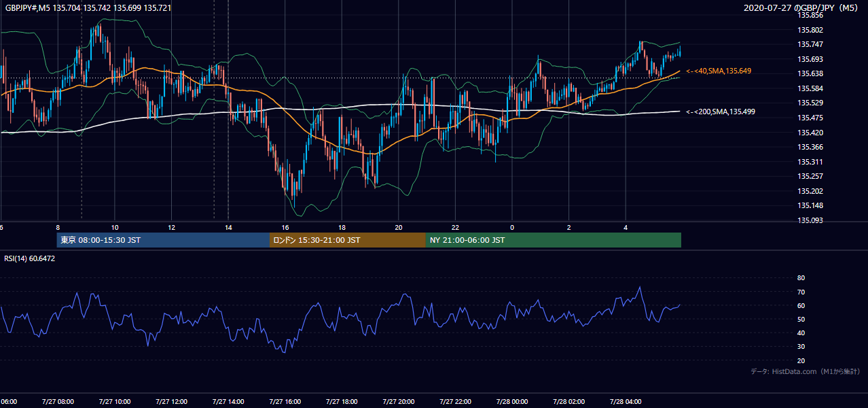
Task: Click price axis value 135.420
Action: [810, 133]
